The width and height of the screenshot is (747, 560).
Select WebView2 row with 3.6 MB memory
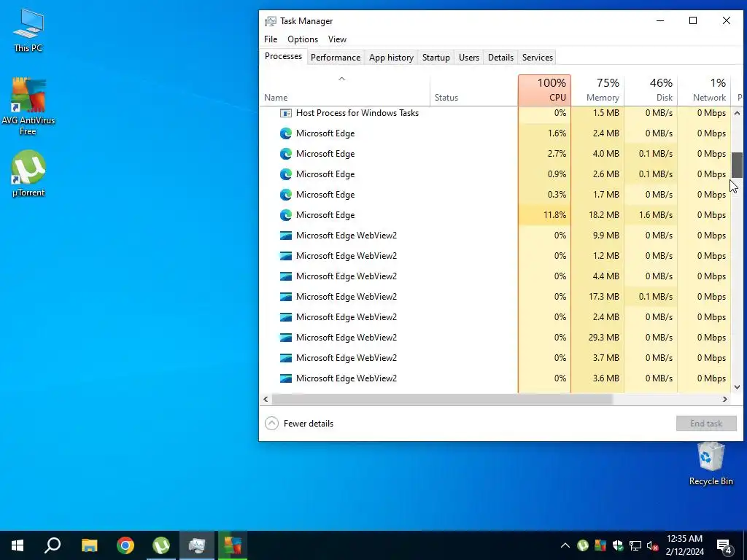coord(495,378)
